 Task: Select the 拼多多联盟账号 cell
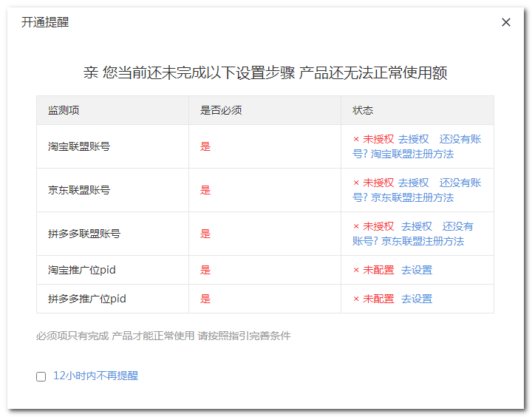pyautogui.click(x=112, y=234)
